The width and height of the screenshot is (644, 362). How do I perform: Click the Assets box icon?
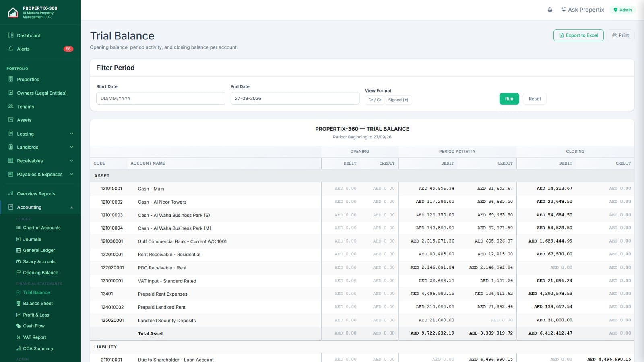pyautogui.click(x=11, y=120)
